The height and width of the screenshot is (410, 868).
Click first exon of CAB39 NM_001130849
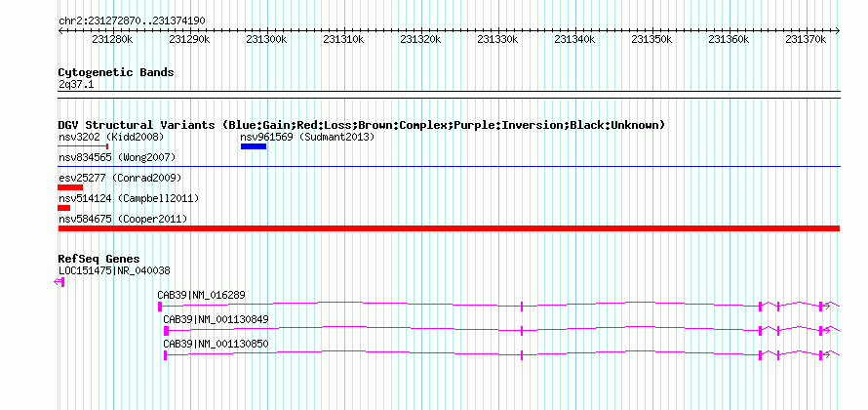pyautogui.click(x=166, y=331)
